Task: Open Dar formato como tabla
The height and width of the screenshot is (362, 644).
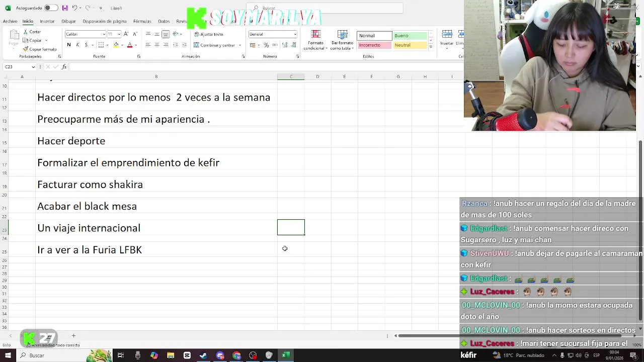Action: pos(342,40)
